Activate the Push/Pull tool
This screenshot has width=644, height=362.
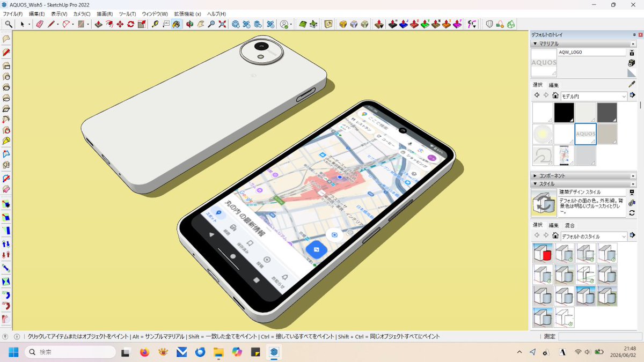click(98, 24)
